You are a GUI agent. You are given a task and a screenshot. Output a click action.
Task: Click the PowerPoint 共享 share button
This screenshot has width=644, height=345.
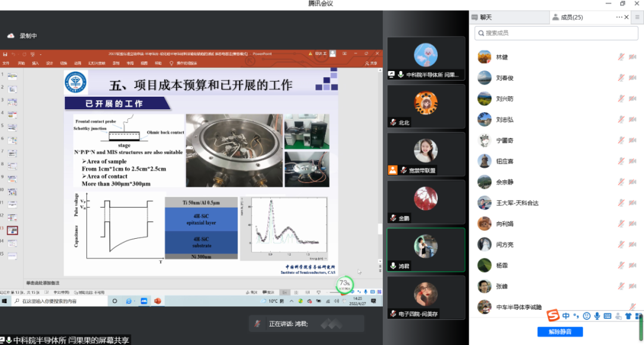click(371, 63)
